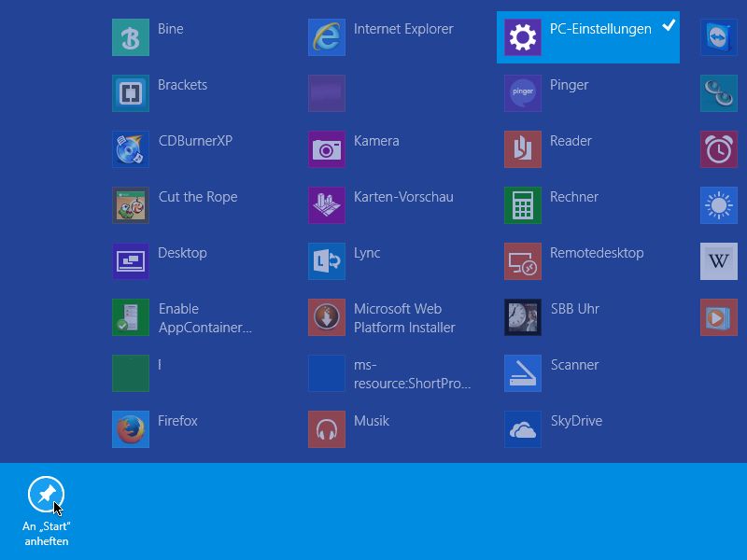
Task: Click the media player play icon
Action: pyautogui.click(x=719, y=317)
